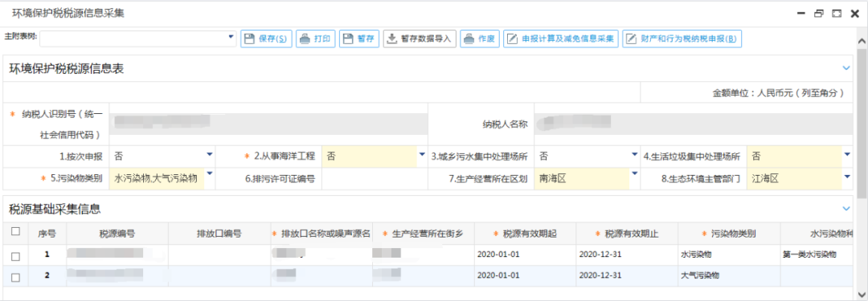Screen dimensions: 868x301
Task: Minimize the 环境保护税税源信息采集 window
Action: [801, 14]
